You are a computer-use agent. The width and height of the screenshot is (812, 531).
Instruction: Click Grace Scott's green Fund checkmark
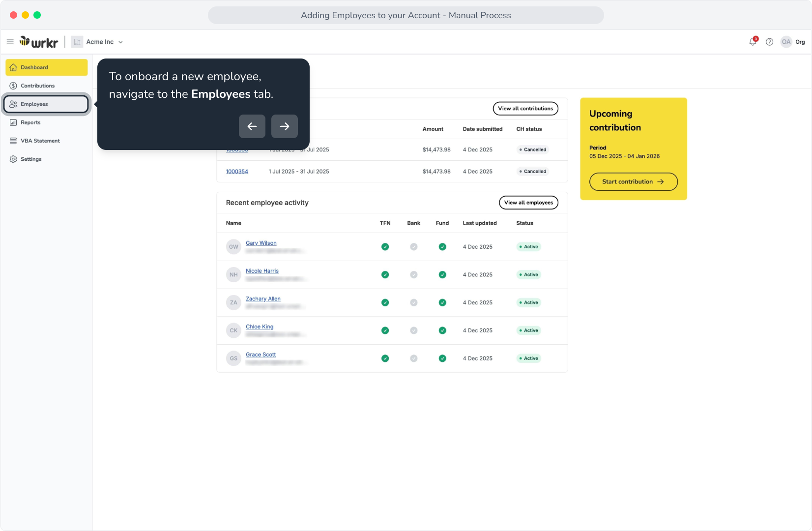[442, 358]
